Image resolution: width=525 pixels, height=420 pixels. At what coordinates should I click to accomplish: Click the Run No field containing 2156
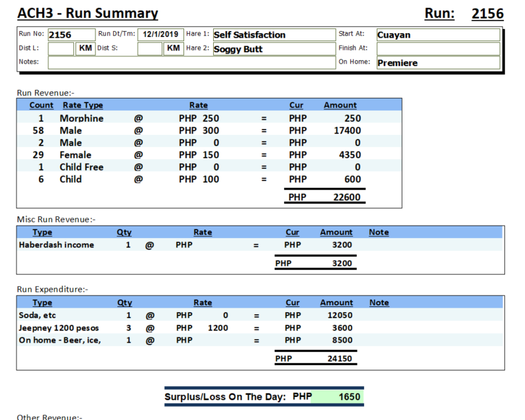point(72,35)
